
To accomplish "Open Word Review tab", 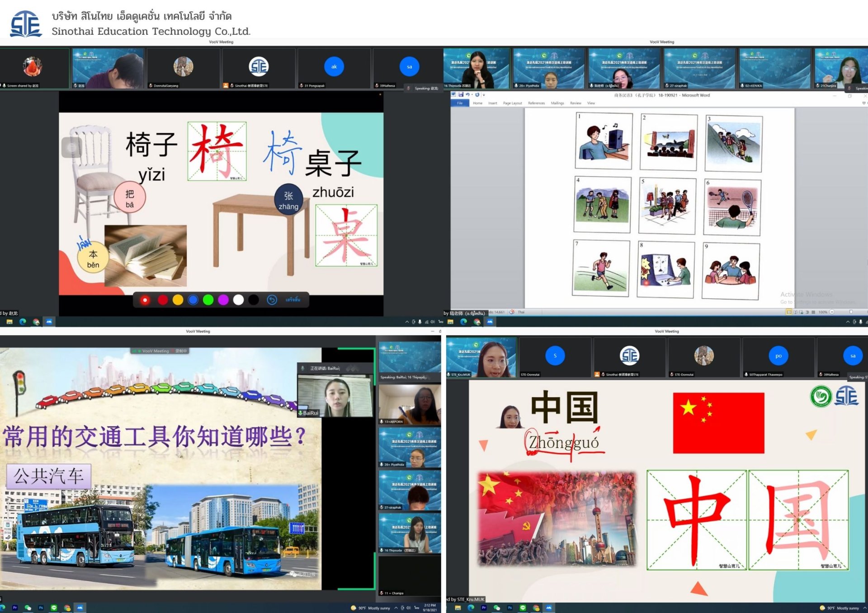I will pos(576,103).
